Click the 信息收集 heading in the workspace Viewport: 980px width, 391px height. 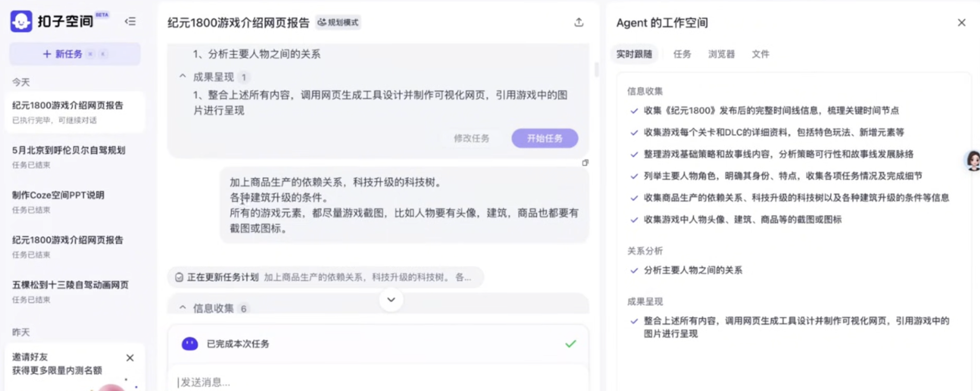tap(645, 91)
